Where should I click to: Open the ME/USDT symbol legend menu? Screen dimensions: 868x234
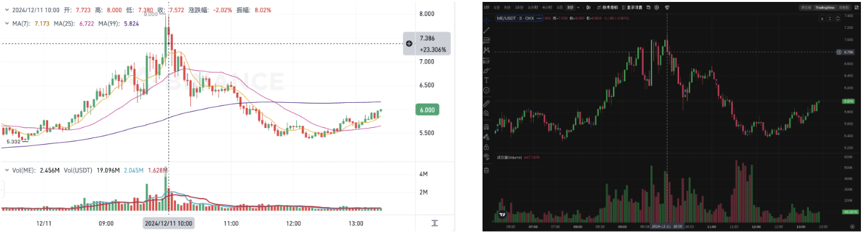pos(519,18)
